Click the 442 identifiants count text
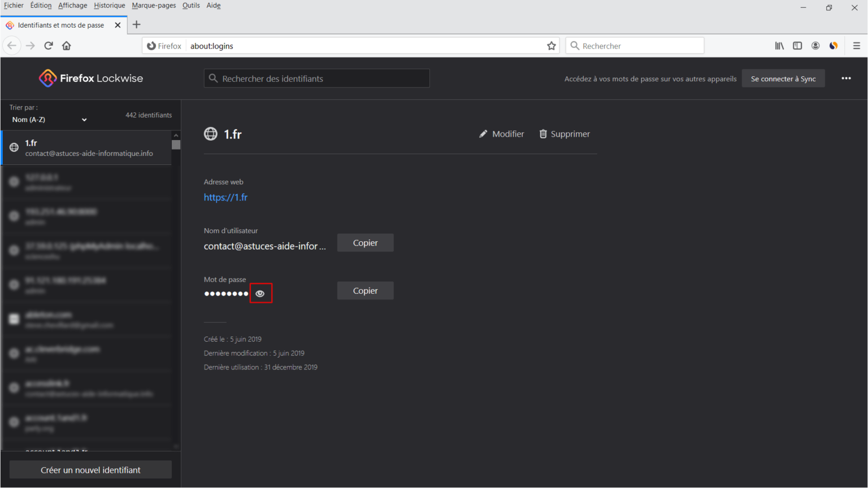The width and height of the screenshot is (868, 488). [149, 115]
